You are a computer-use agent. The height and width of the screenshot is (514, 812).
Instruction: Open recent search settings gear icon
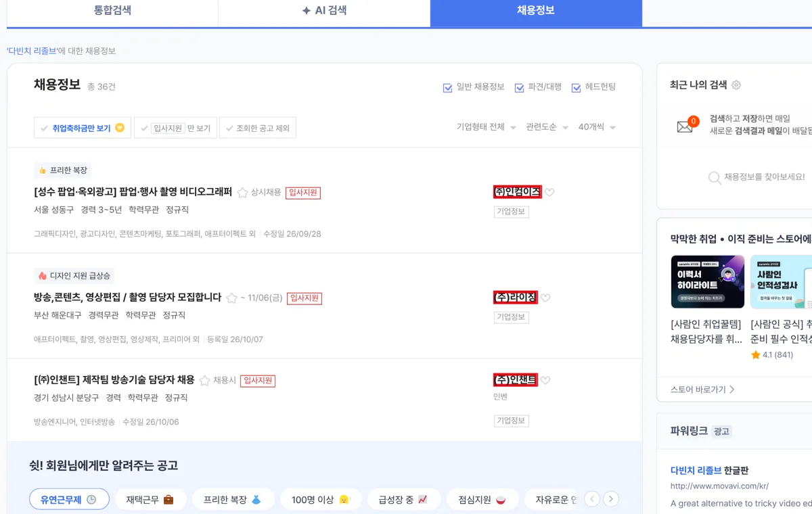[x=736, y=85]
